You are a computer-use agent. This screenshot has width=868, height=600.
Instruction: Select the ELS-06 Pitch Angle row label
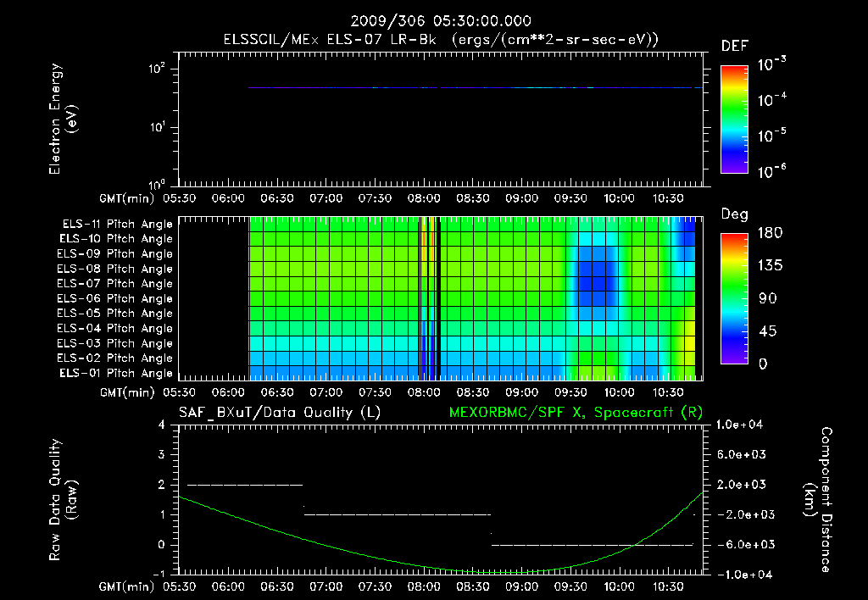pos(114,299)
